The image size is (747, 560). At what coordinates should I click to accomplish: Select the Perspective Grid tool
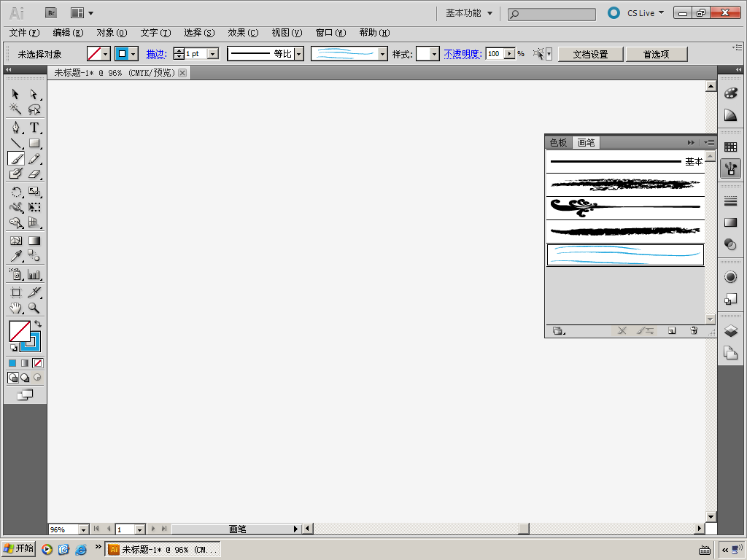(x=34, y=222)
